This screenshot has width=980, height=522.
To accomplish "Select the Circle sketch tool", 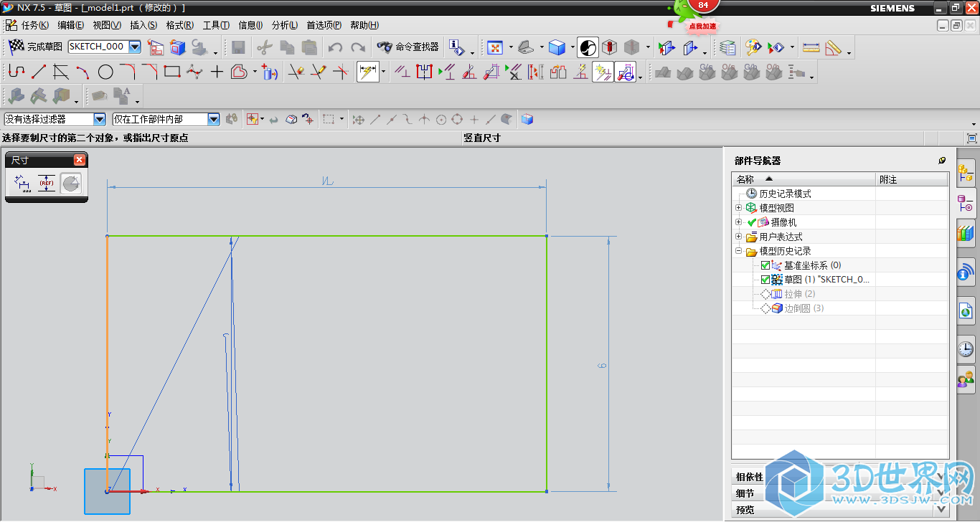I will pyautogui.click(x=105, y=72).
